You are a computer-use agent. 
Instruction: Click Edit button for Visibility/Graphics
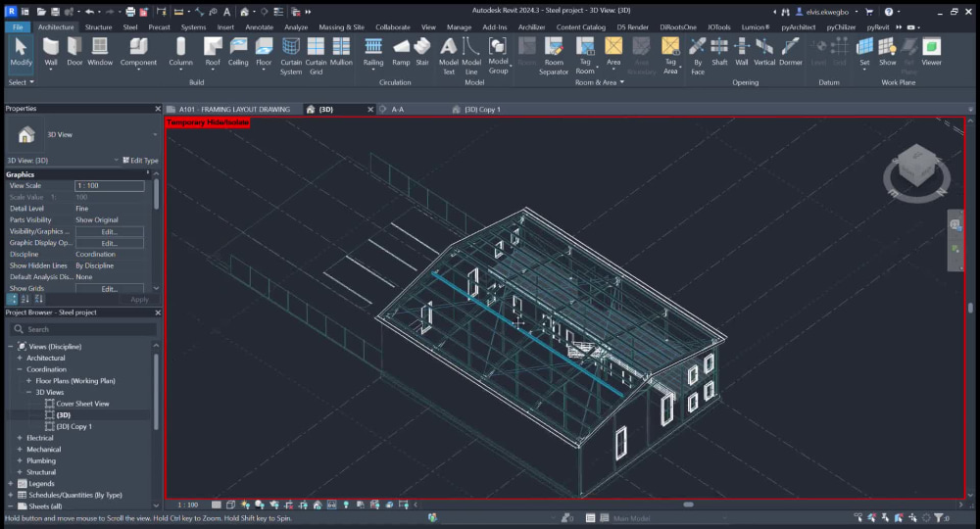[x=110, y=232]
